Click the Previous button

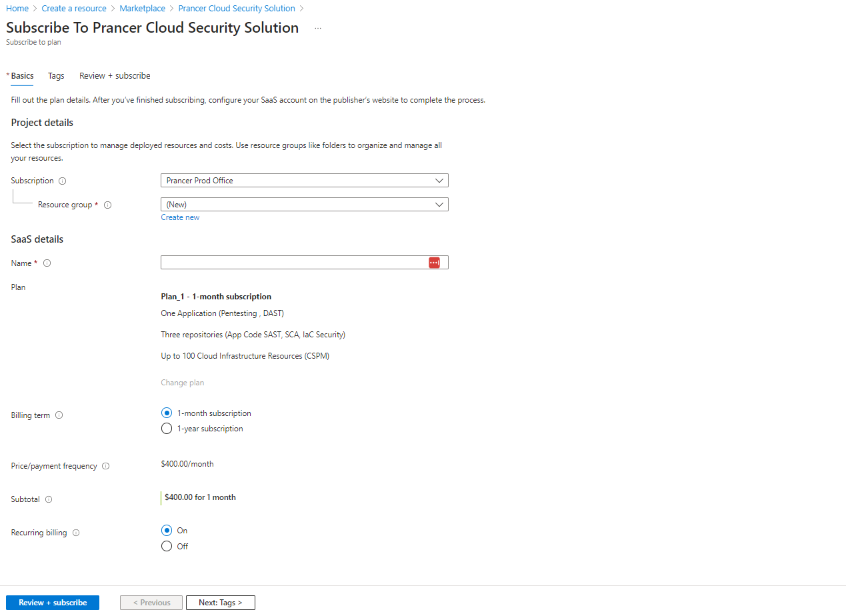tap(151, 603)
